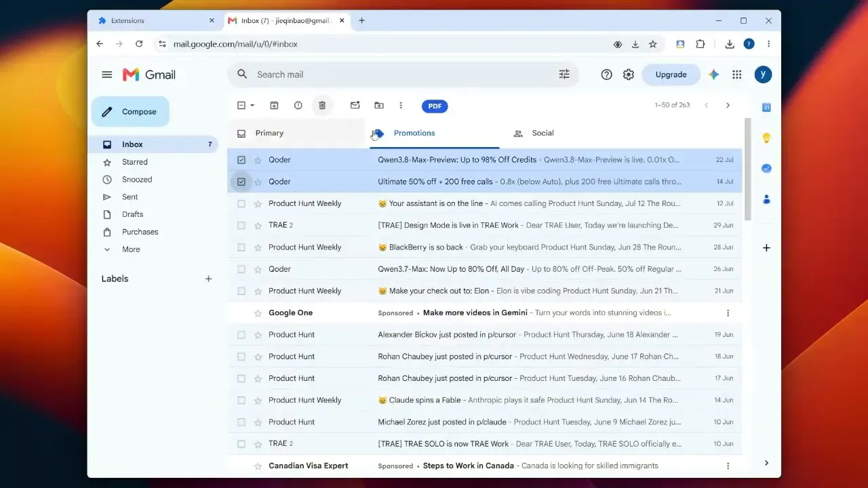The width and height of the screenshot is (868, 488).
Task: Click the Search mail field
Action: coord(403,75)
